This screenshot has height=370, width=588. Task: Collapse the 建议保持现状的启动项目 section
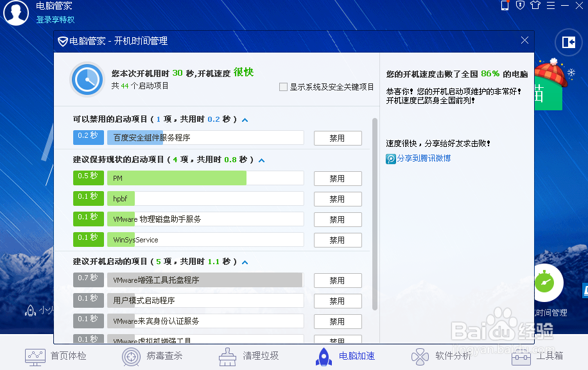pos(262,160)
